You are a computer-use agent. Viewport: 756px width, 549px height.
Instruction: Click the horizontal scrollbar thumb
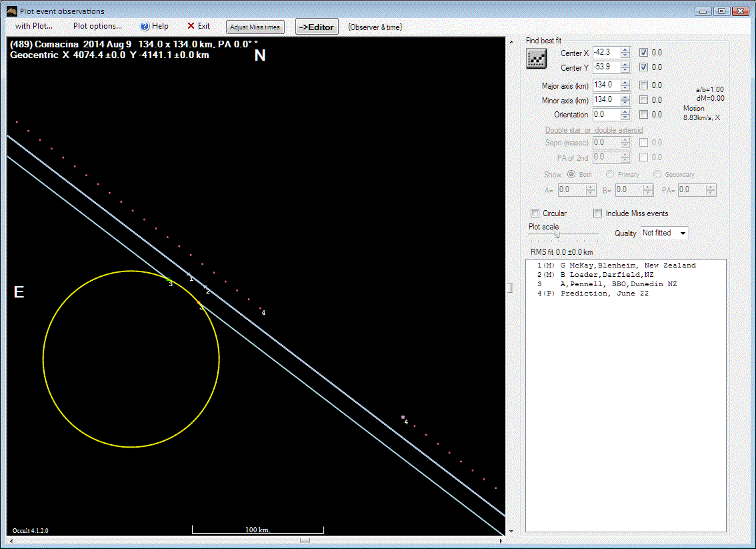(305, 541)
